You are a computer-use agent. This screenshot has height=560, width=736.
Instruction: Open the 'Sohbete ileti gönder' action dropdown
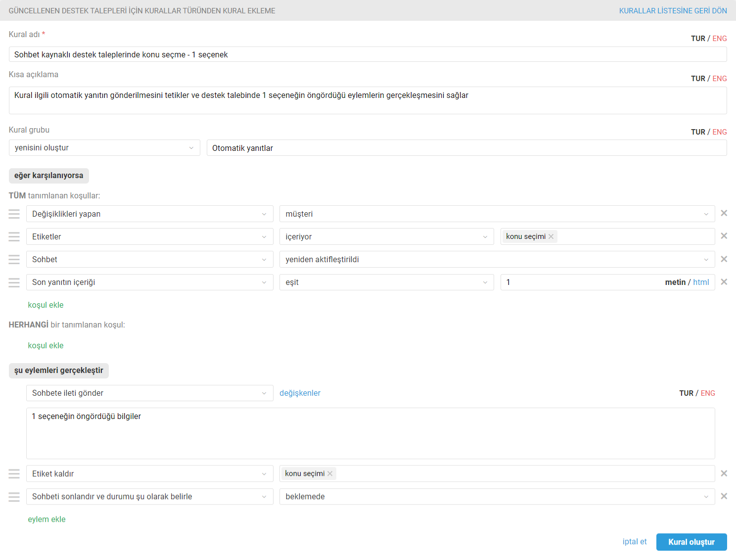click(150, 393)
